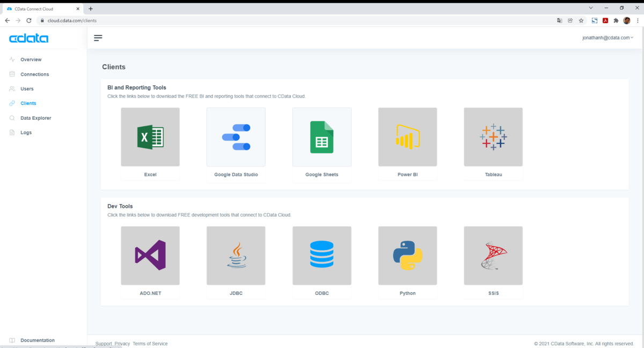Open the ODBC database tile
The width and height of the screenshot is (644, 348).
[322, 256]
